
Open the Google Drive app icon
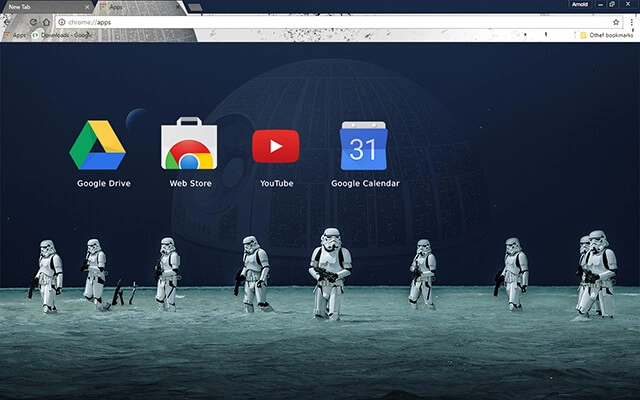pos(98,145)
